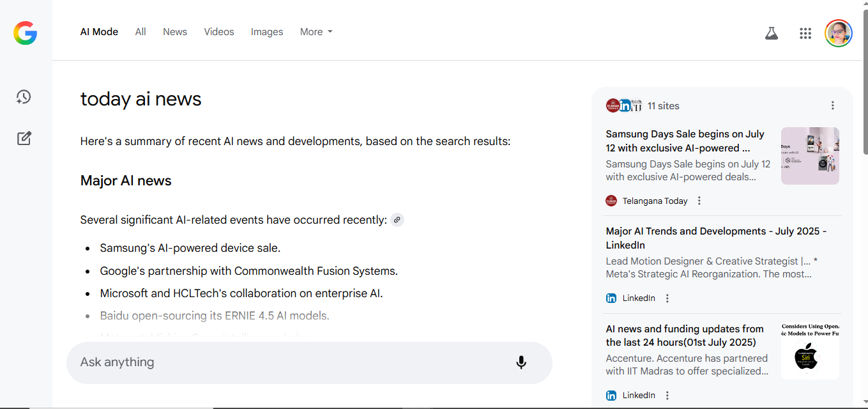Click the 'today ai news' query heading
This screenshot has width=868, height=409.
141,99
